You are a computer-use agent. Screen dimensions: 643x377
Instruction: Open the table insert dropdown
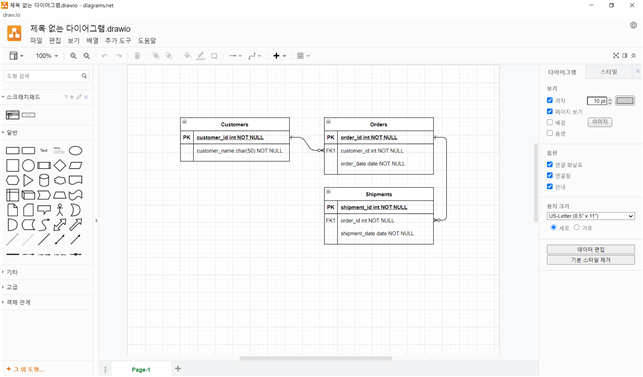pyautogui.click(x=303, y=56)
